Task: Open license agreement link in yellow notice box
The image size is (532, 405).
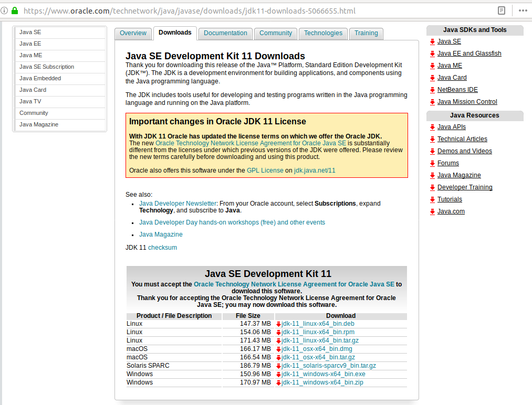Action: tap(251, 143)
